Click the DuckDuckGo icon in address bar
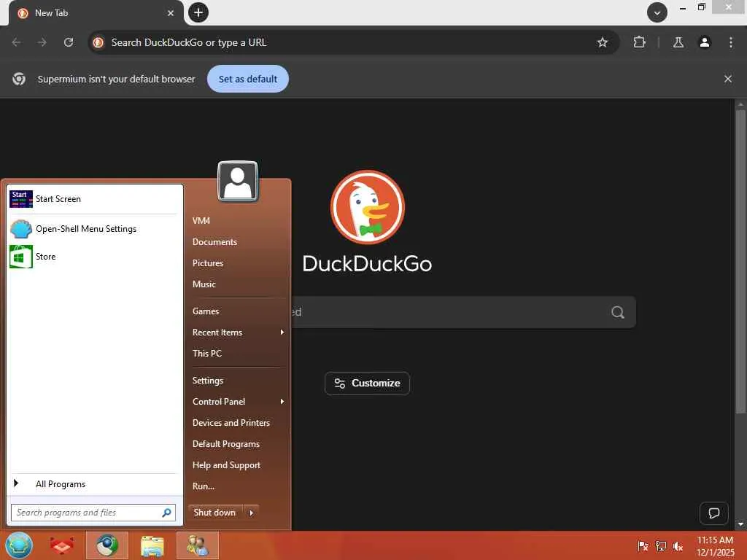Screen dimensions: 747x560 coord(98,42)
